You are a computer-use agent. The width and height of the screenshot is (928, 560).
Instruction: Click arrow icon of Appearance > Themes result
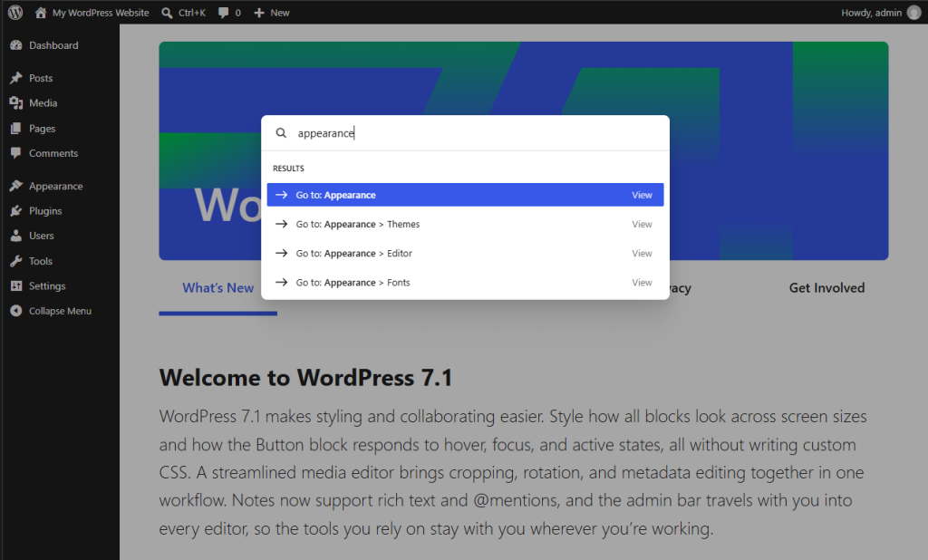(x=281, y=224)
